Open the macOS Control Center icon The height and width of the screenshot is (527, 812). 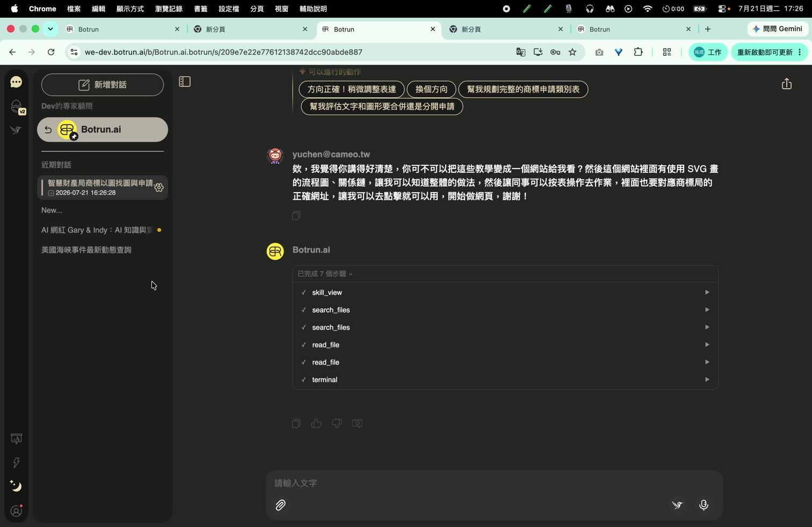tap(723, 9)
